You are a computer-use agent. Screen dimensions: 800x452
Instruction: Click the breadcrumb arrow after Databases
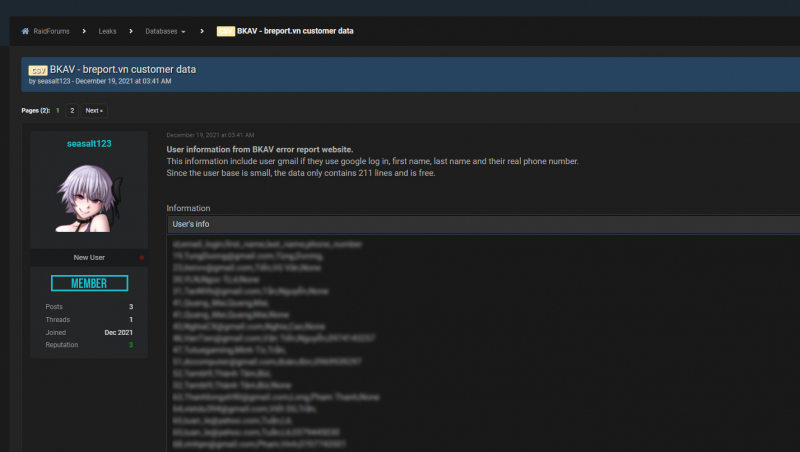(202, 31)
